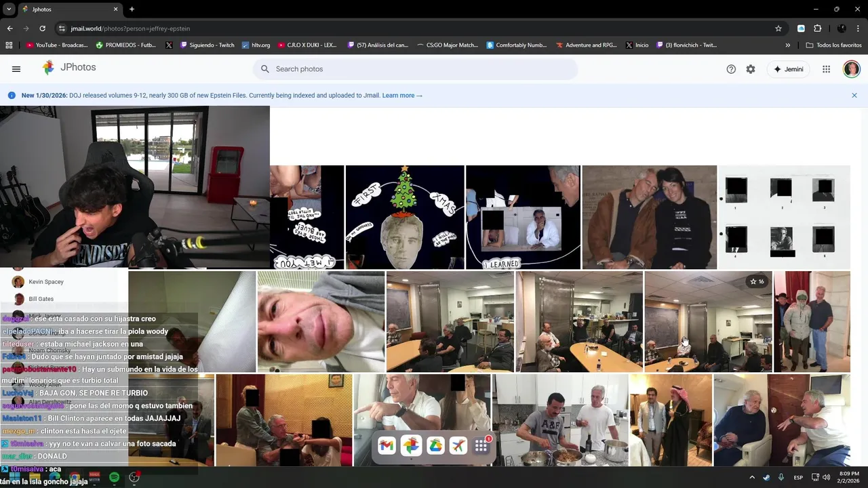
Task: Open the close-up face selfie thumbnail
Action: [x=321, y=322]
